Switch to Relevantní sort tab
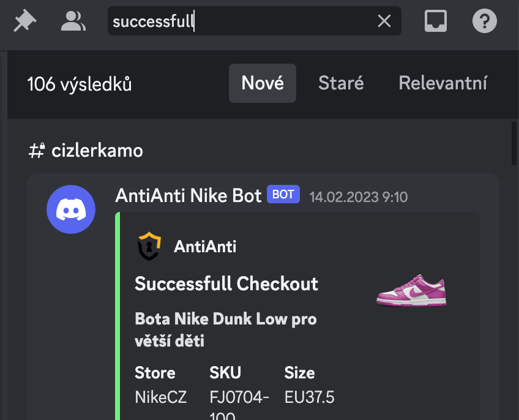Image resolution: width=519 pixels, height=420 pixels. pyautogui.click(x=442, y=83)
